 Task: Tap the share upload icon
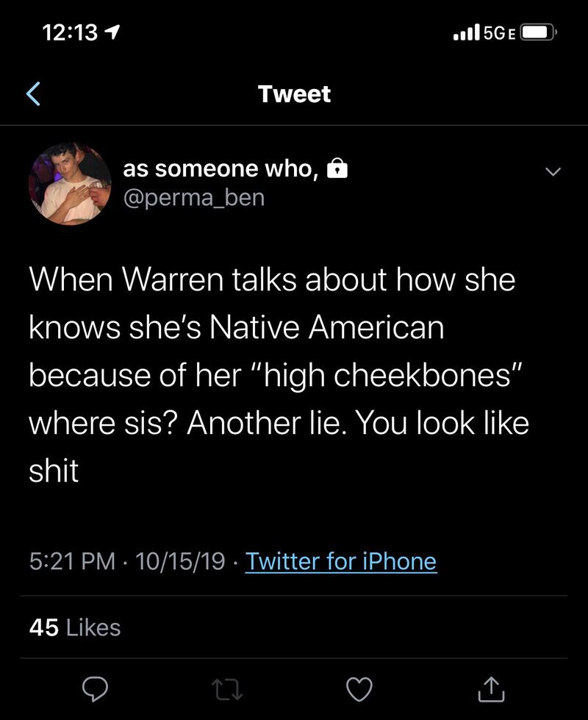click(x=492, y=688)
